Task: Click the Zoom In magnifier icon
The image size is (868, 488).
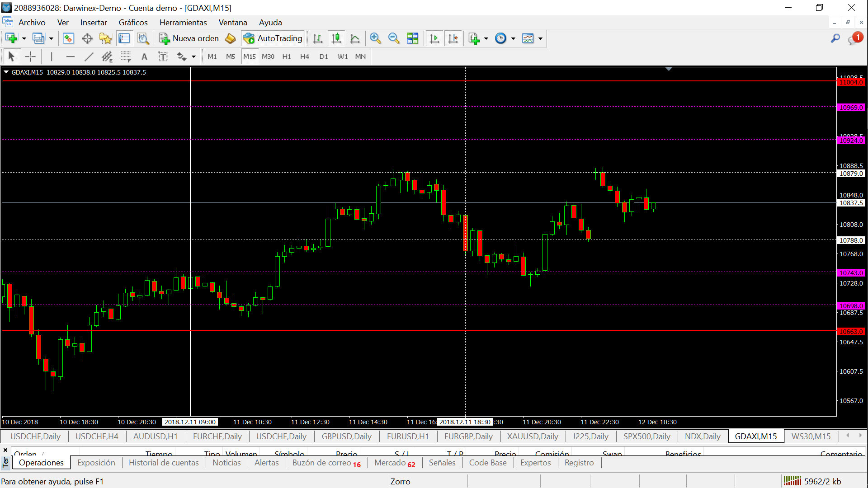Action: tap(375, 38)
